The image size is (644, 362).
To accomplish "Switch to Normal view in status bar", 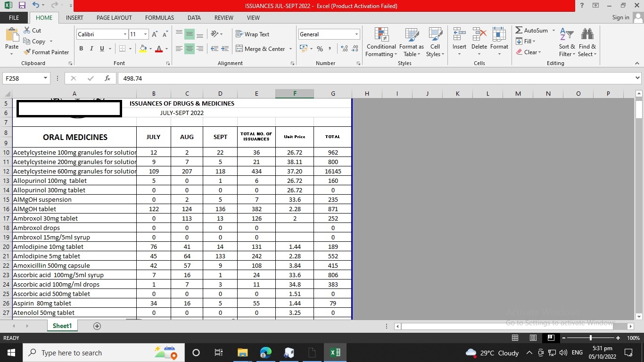I will click(x=515, y=338).
